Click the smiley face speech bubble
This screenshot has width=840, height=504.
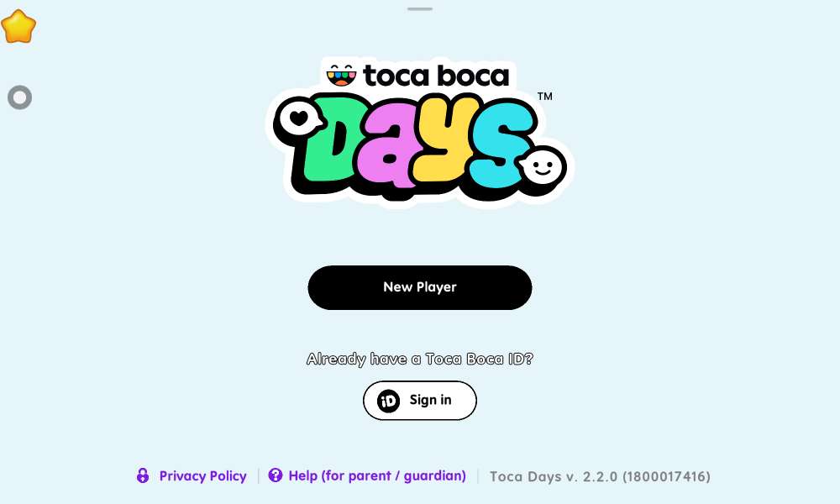pos(542,166)
